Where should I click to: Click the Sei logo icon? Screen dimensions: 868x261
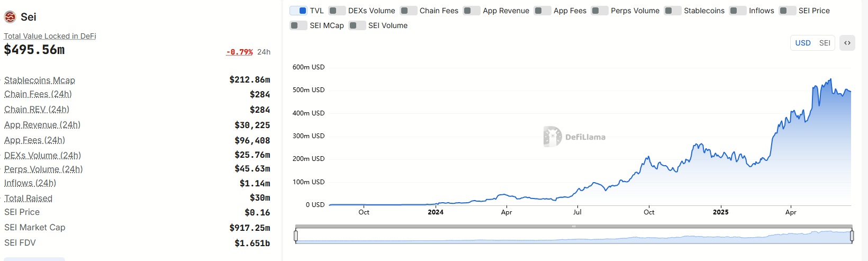[10, 17]
